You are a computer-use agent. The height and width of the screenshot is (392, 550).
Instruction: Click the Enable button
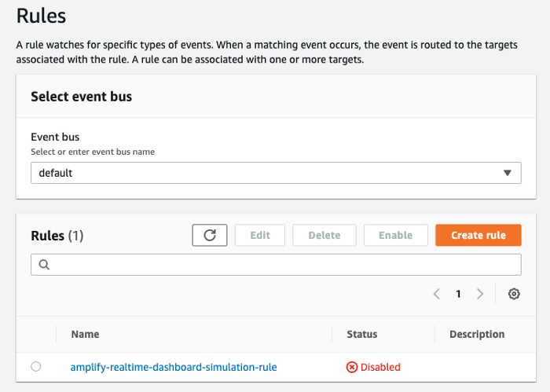(395, 235)
